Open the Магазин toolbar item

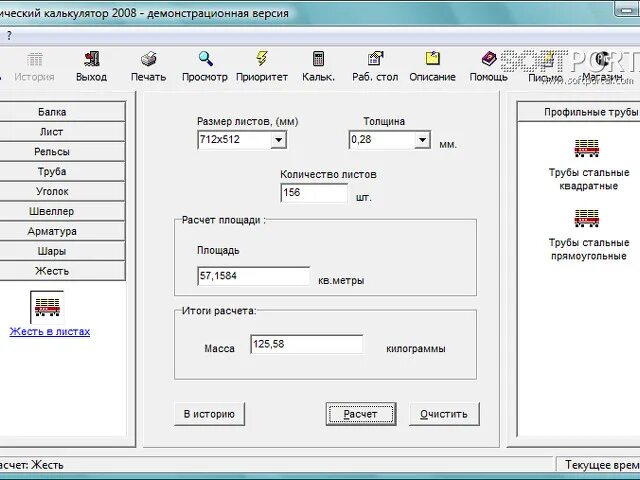(x=602, y=67)
